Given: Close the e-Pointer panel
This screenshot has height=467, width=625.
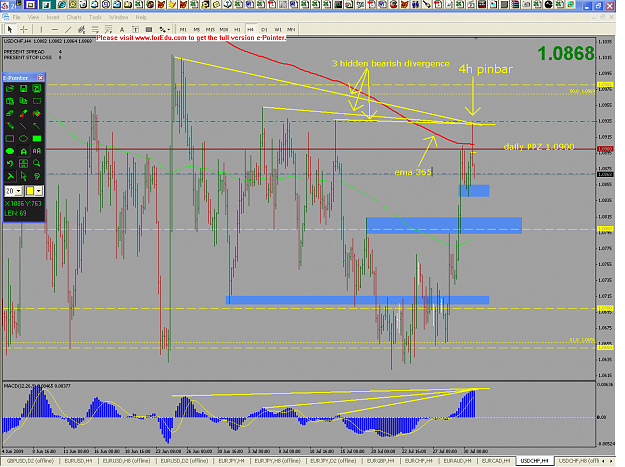Looking at the screenshot, I should pos(40,77).
